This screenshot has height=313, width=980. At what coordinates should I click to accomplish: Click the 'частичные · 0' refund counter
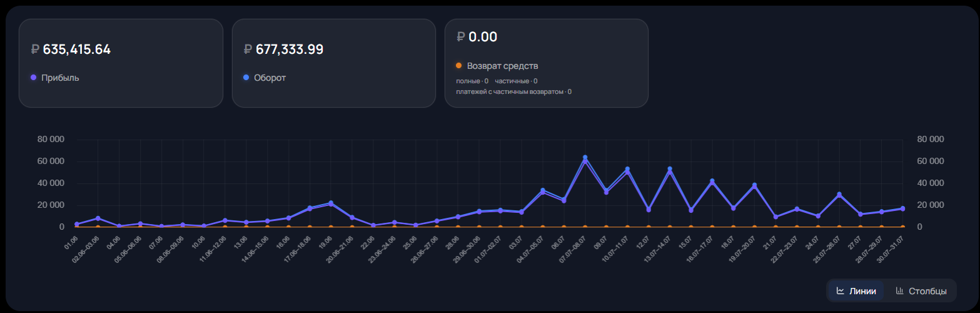(x=516, y=81)
